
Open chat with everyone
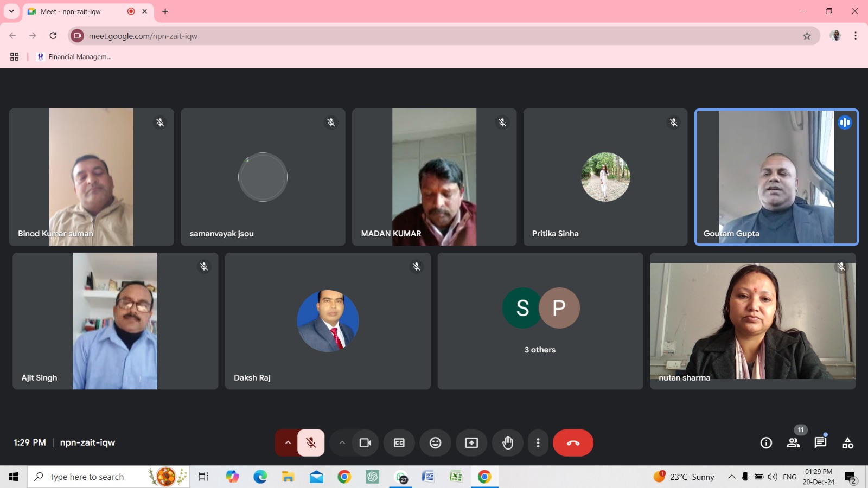[820, 443]
